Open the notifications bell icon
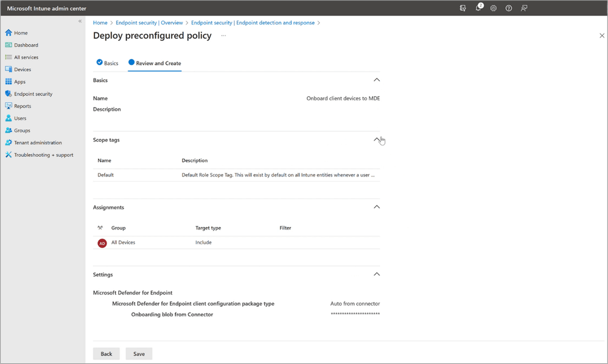The image size is (608, 364). (x=478, y=8)
